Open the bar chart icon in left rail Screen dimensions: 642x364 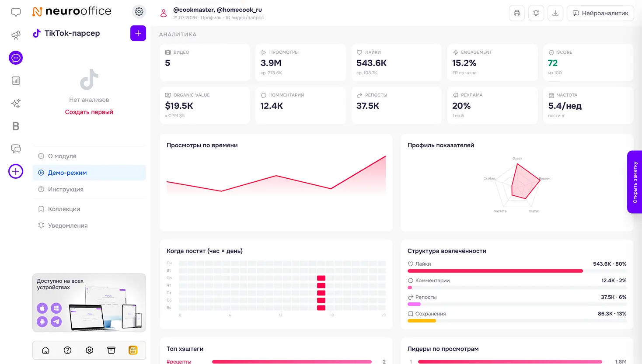[x=16, y=80]
